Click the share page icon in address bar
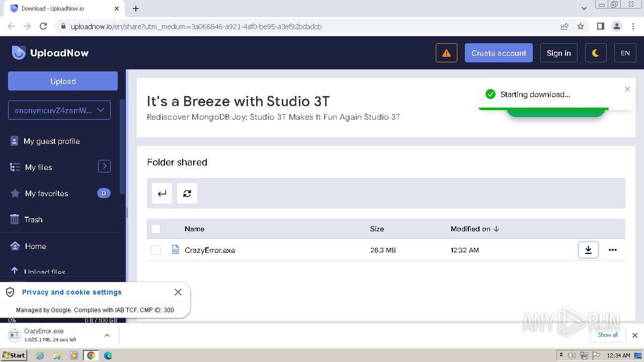Image resolution: width=644 pixels, height=362 pixels. coord(565,26)
